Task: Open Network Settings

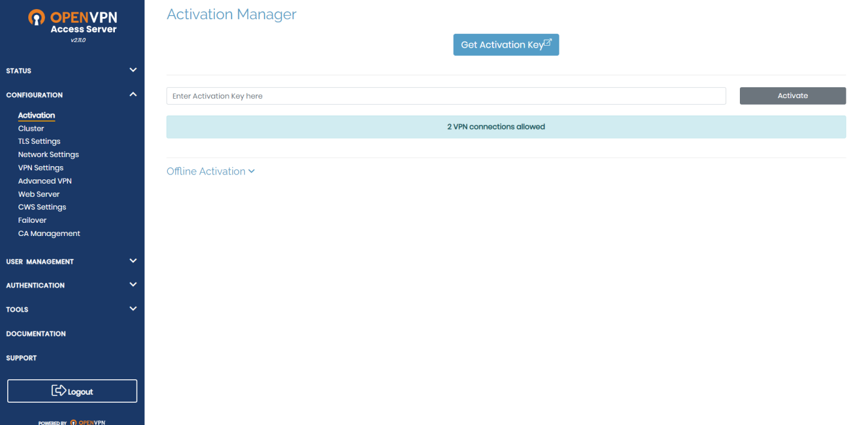Action: (49, 155)
